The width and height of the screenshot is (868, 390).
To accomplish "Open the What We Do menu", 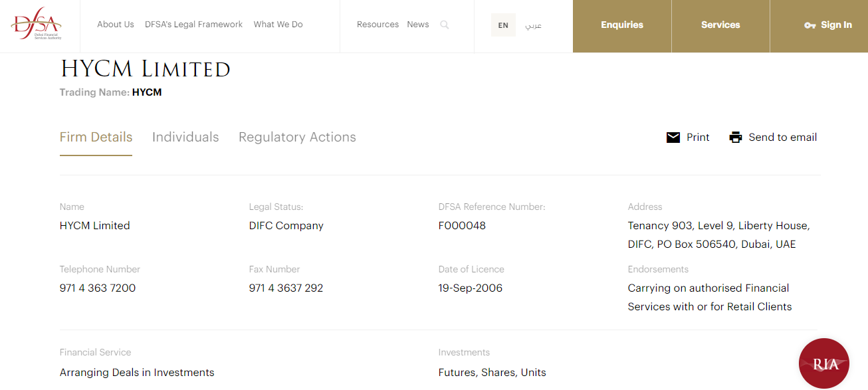I will pos(278,25).
